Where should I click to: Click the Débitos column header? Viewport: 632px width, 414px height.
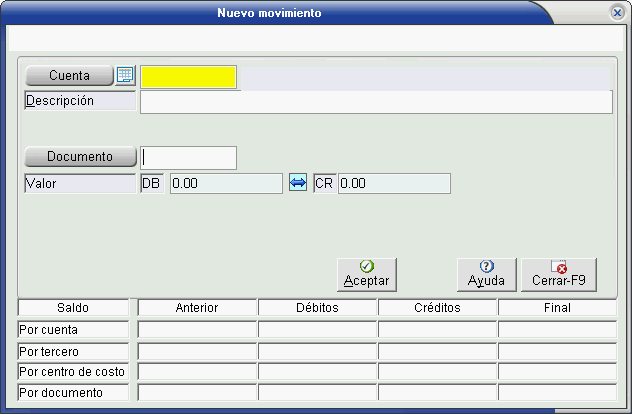click(x=318, y=308)
